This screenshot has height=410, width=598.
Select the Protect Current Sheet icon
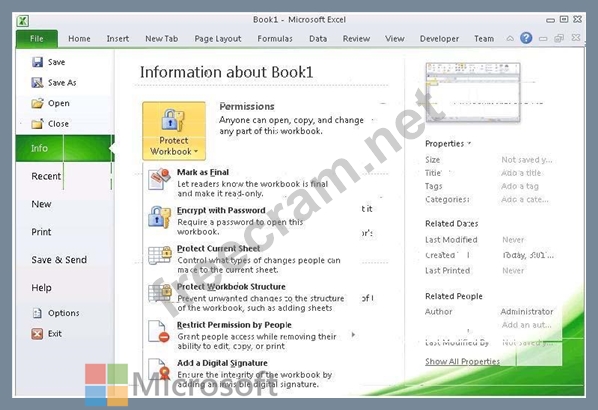point(159,255)
